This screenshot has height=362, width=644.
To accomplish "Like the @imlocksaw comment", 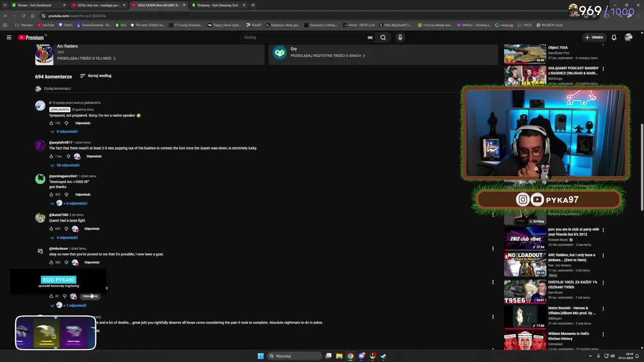I will point(51,262).
